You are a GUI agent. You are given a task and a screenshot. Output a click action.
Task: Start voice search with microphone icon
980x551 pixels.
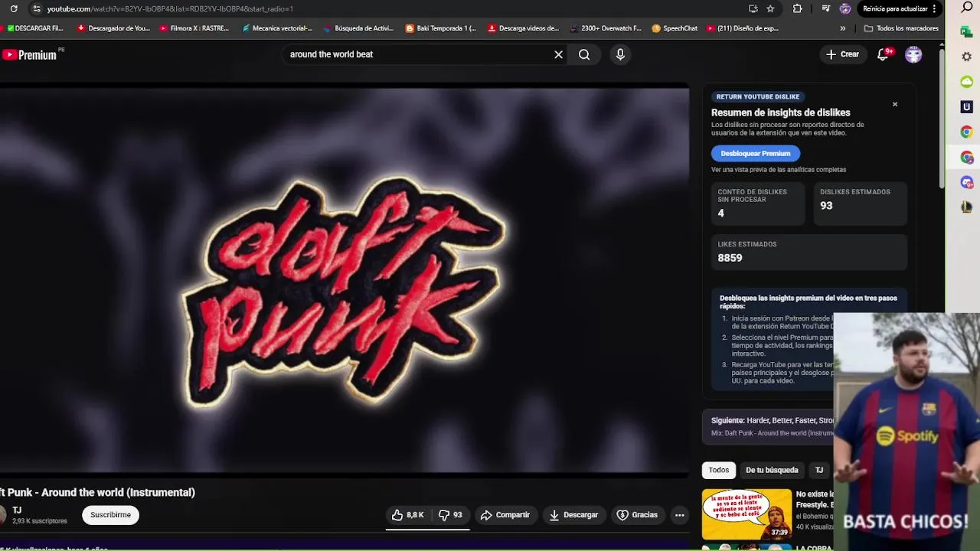click(620, 54)
